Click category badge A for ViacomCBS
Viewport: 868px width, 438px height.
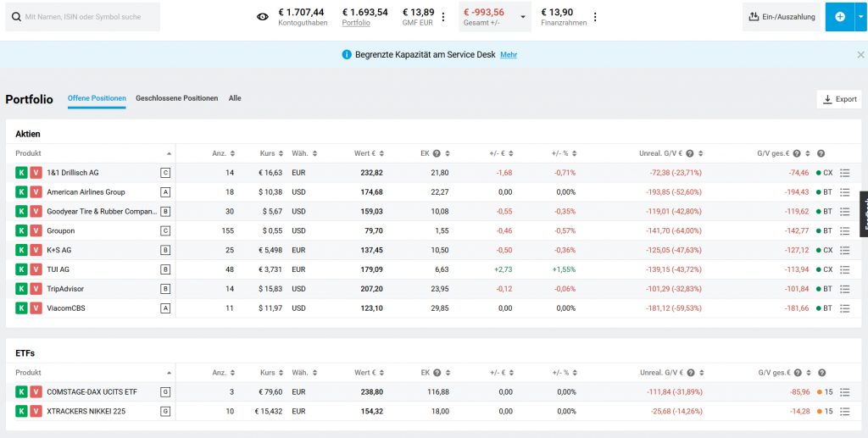pyautogui.click(x=166, y=308)
